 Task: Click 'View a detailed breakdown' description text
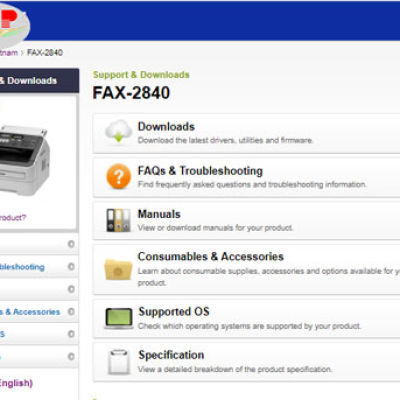(x=235, y=369)
